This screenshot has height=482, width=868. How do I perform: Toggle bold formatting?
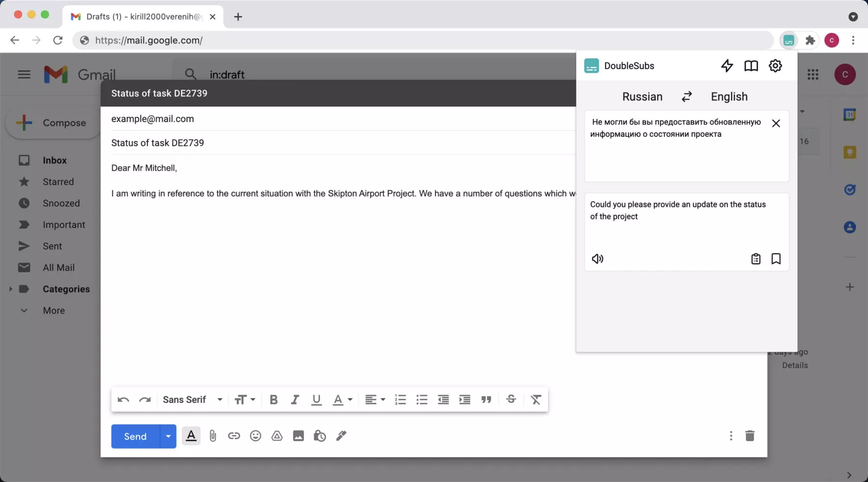pos(273,400)
